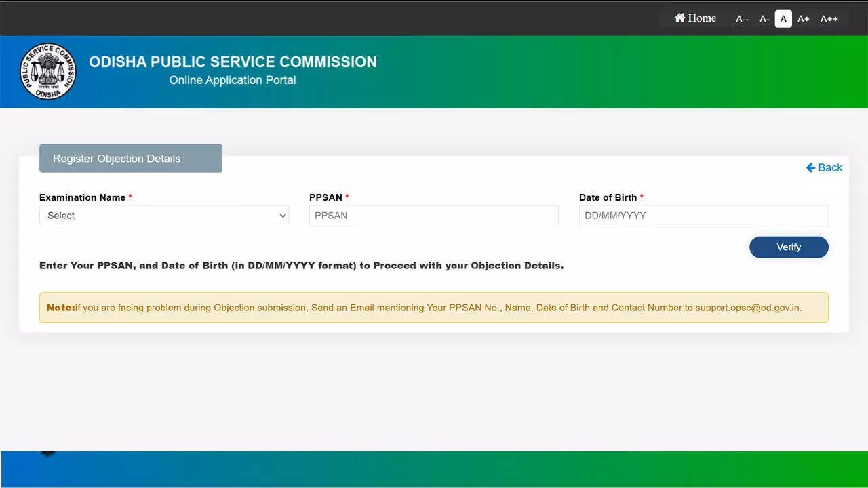
Task: Decrease font size using A- button
Action: pos(764,19)
